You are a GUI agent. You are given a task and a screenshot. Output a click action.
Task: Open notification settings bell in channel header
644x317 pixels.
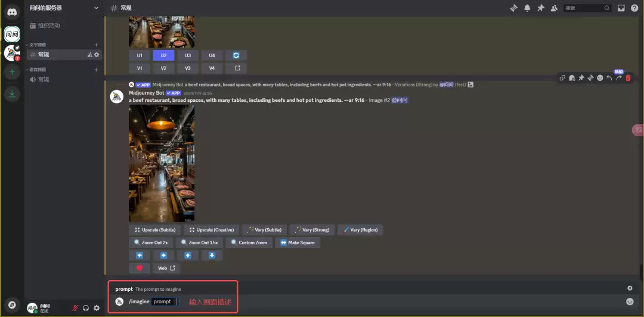point(527,8)
